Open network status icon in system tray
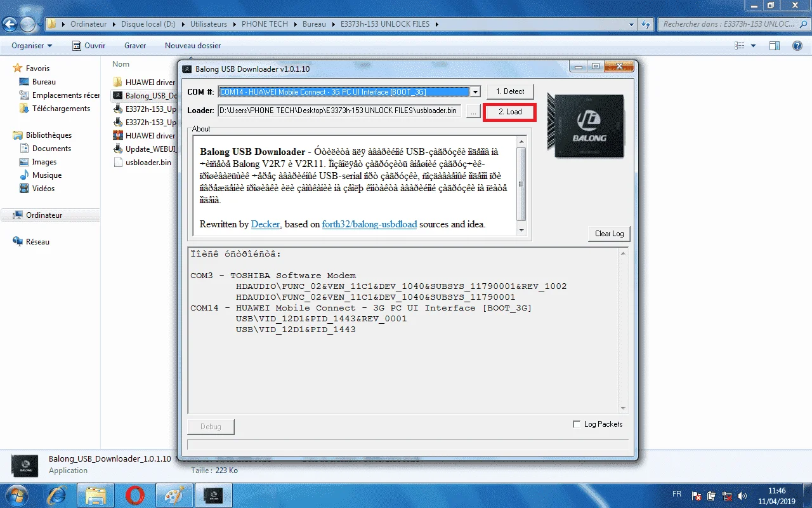 pos(727,495)
